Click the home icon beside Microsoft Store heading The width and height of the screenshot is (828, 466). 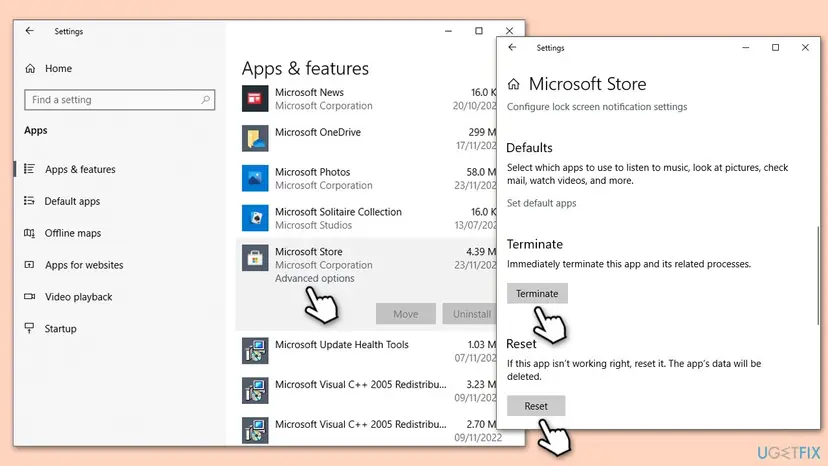point(514,84)
